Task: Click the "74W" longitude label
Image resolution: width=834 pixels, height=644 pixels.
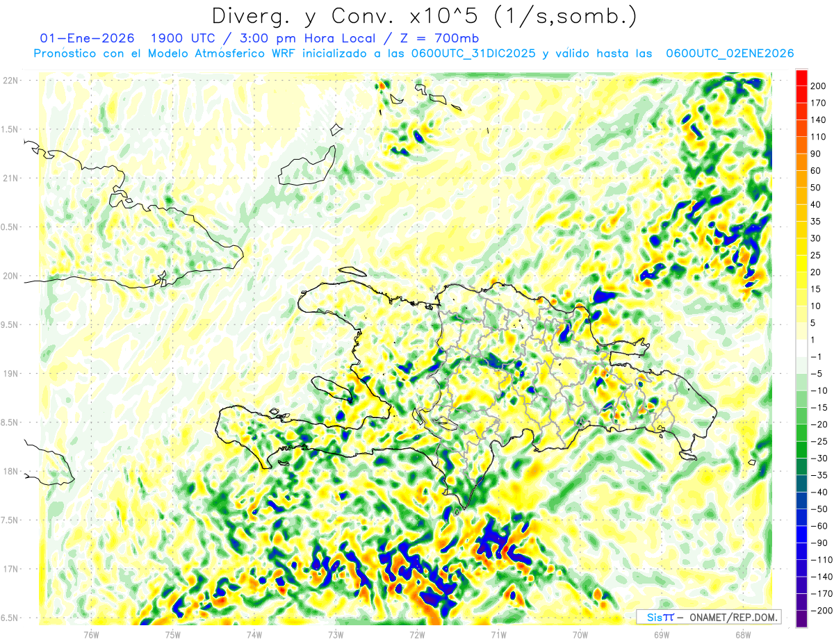Action: (254, 634)
